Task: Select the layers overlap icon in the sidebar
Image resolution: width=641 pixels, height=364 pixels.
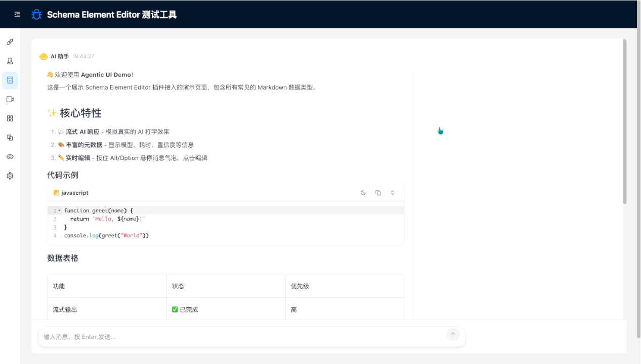Action: tap(10, 137)
